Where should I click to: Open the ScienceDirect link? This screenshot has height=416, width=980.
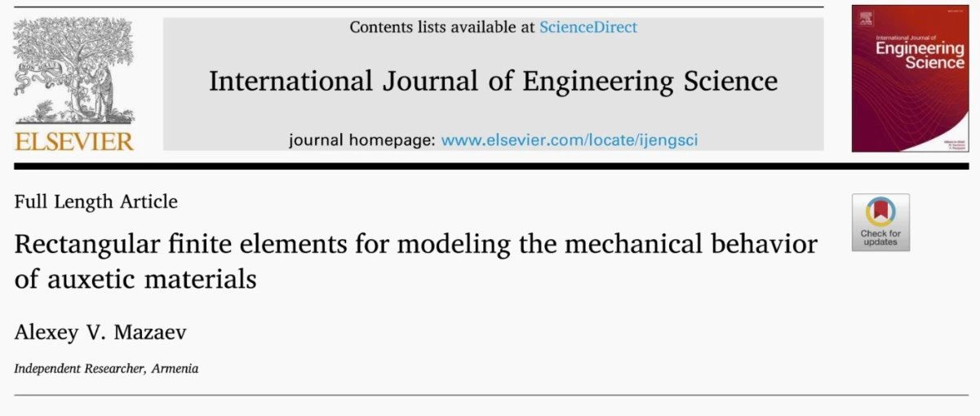click(588, 27)
